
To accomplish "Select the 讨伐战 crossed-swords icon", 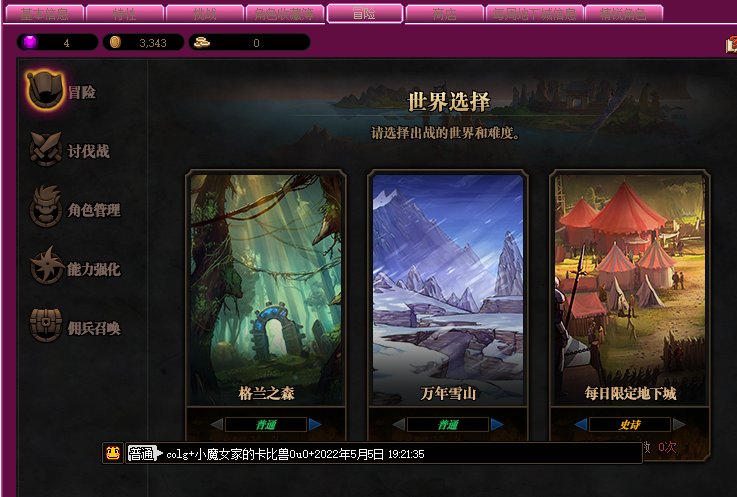I will pyautogui.click(x=45, y=149).
